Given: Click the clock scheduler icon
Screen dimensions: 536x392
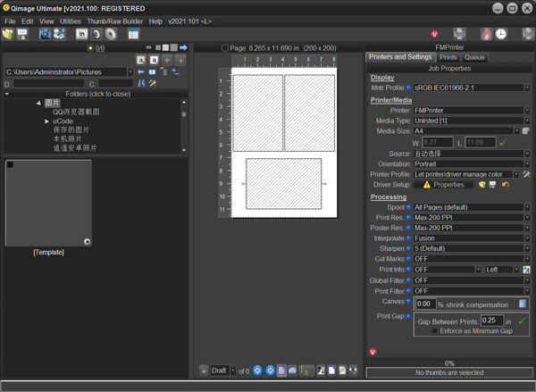Looking at the screenshot, I should pyautogui.click(x=501, y=34).
